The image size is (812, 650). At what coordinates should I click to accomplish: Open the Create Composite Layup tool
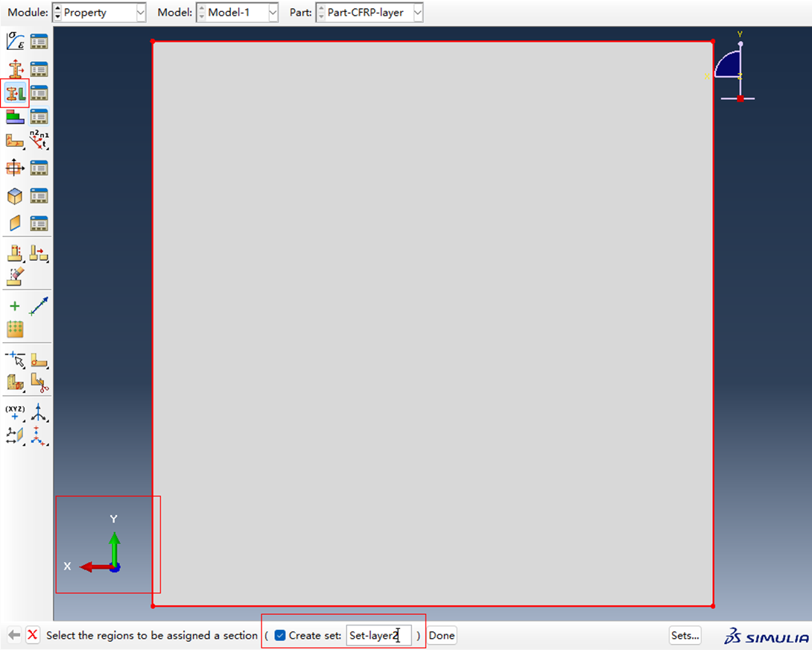(x=15, y=116)
